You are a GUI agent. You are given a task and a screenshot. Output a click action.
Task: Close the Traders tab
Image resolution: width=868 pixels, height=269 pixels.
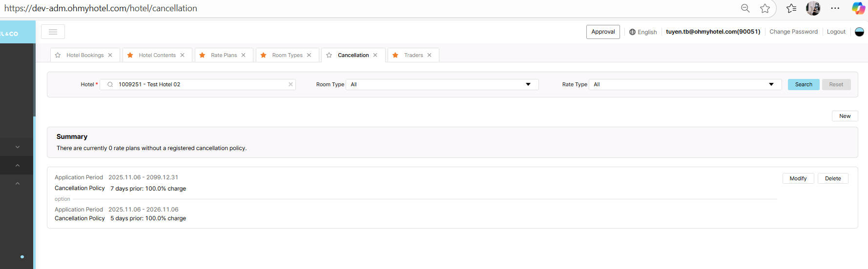(x=430, y=55)
